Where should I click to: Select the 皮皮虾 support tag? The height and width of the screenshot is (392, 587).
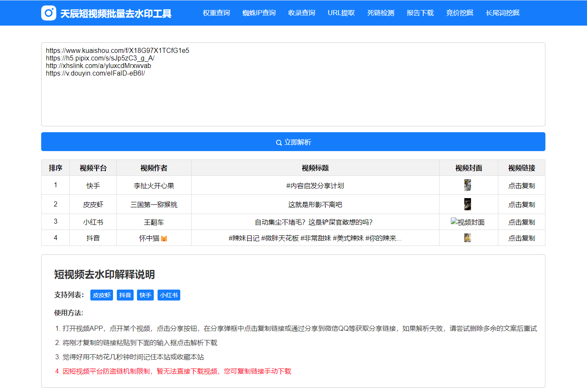coord(102,295)
